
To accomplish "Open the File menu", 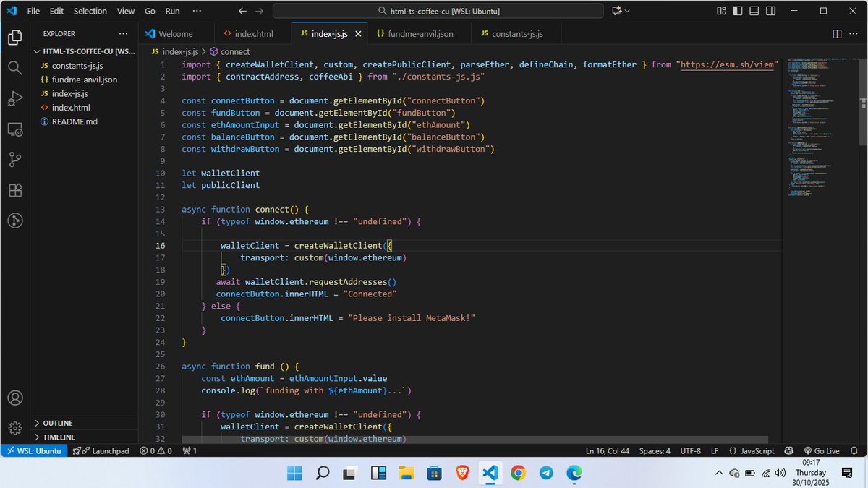I will (x=33, y=11).
